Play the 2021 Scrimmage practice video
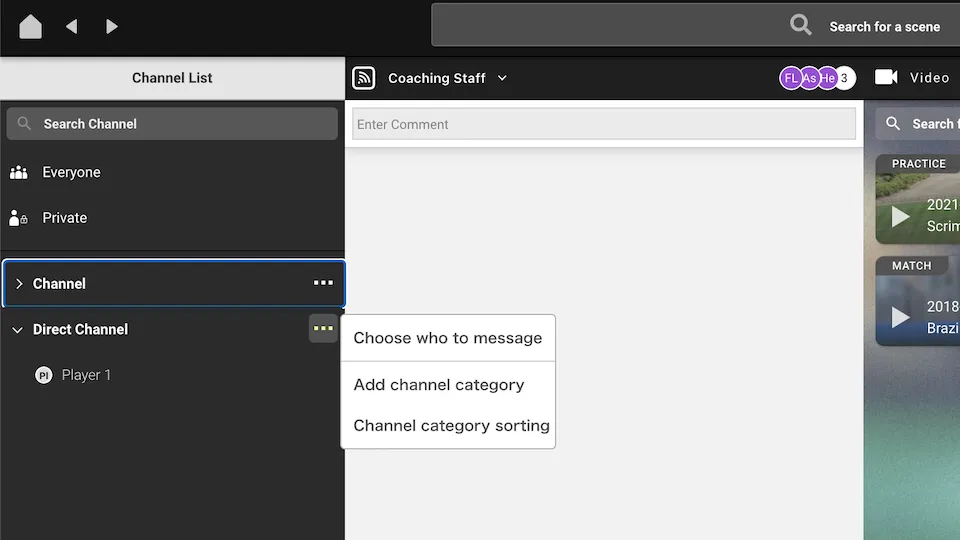Screen dimensions: 960x540 click(x=899, y=216)
